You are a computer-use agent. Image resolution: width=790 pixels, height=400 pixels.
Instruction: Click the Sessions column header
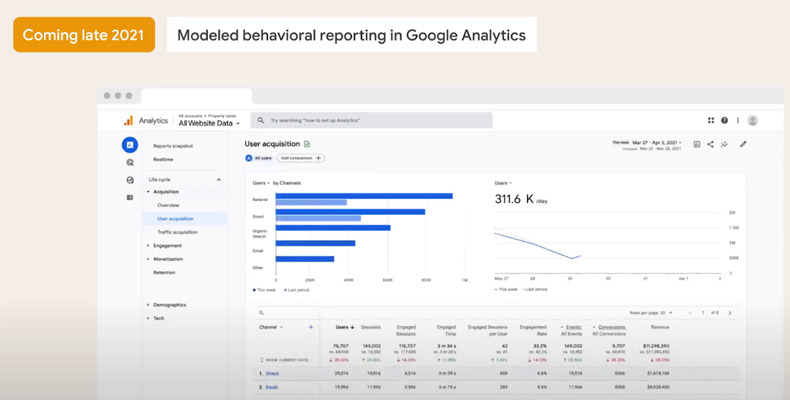371,327
